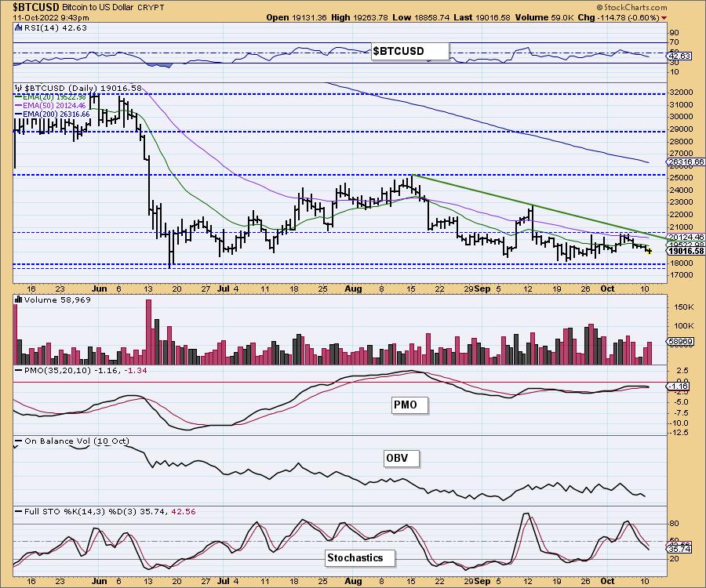Click the Oct label on bottom stochastic axis

pyautogui.click(x=607, y=581)
